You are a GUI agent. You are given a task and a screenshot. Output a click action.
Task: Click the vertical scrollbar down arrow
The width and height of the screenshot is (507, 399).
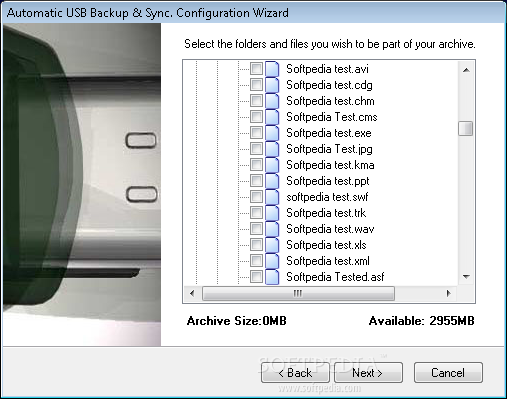tap(466, 277)
